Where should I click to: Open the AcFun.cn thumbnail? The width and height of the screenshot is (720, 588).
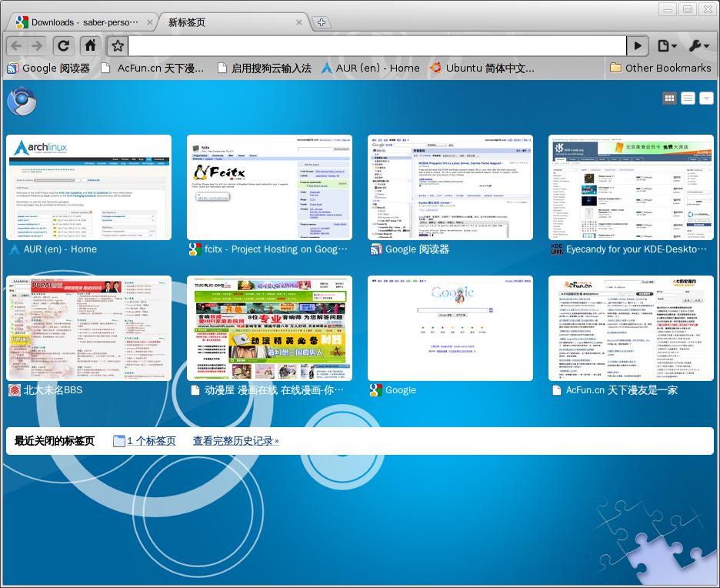[x=631, y=328]
